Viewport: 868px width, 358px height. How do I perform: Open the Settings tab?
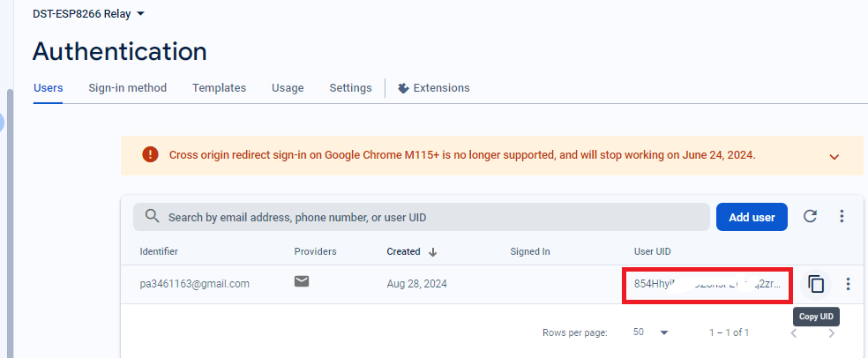tap(350, 88)
